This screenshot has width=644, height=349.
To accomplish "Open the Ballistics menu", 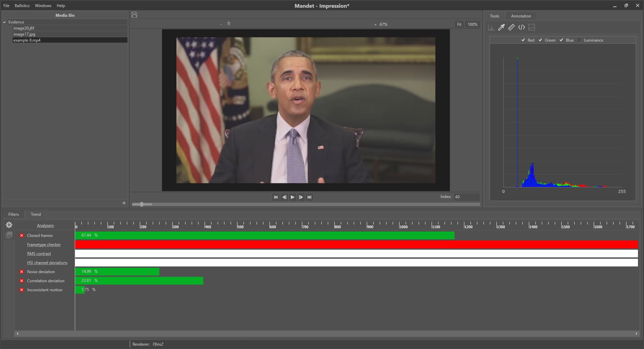I will pos(22,6).
